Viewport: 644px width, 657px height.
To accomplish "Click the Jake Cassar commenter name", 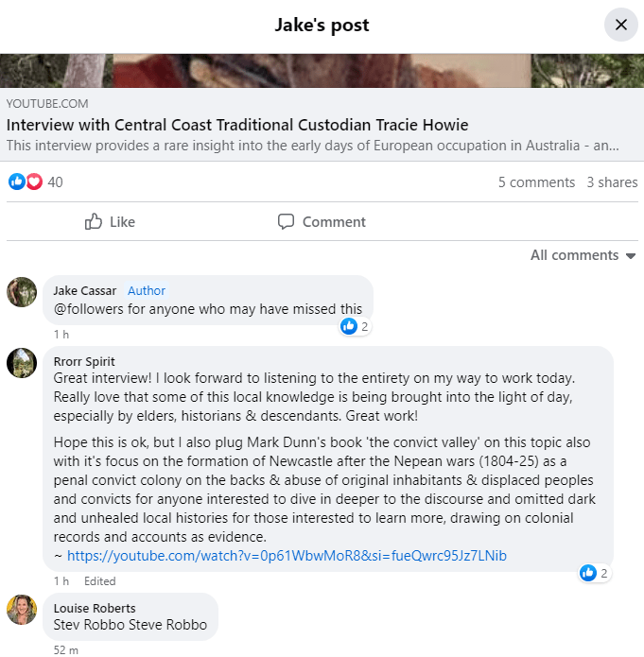I will (85, 290).
